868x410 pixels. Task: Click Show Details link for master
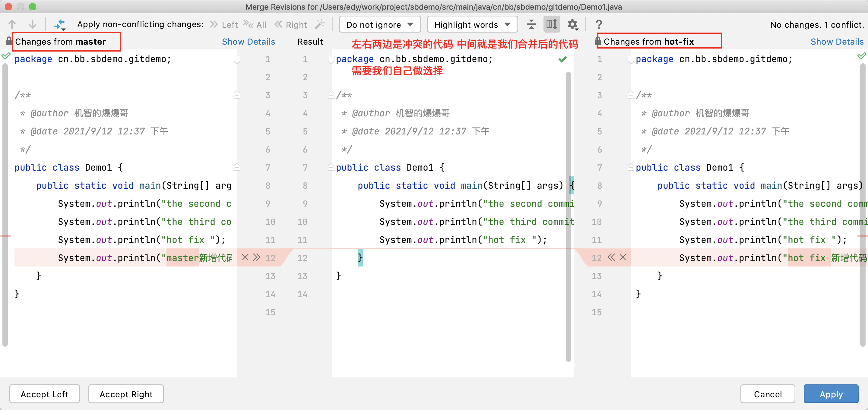pos(248,41)
